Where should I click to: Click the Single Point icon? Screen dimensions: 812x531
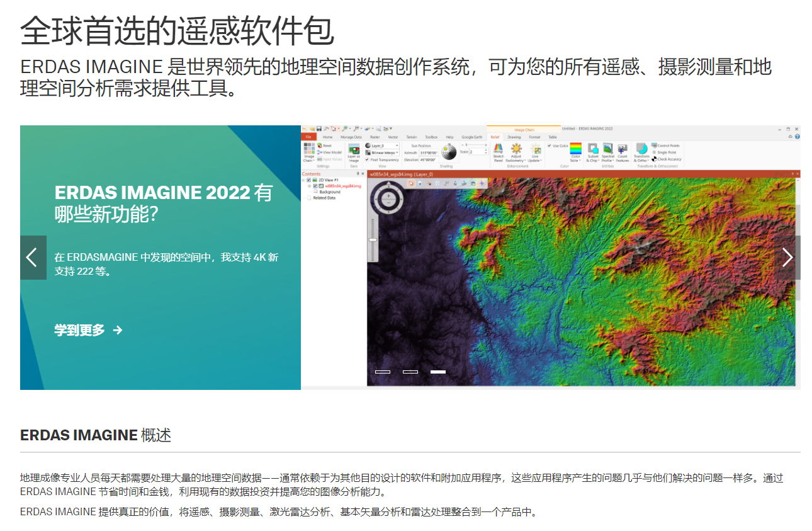pos(654,152)
